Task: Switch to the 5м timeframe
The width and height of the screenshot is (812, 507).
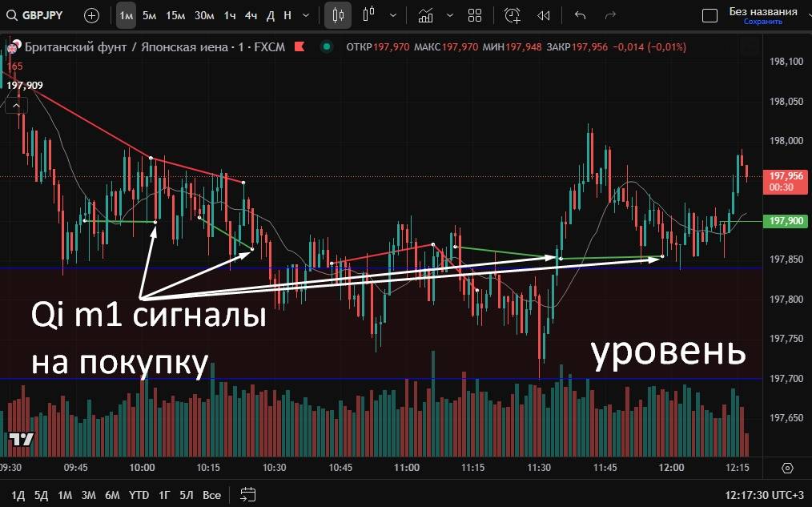Action: (x=149, y=15)
